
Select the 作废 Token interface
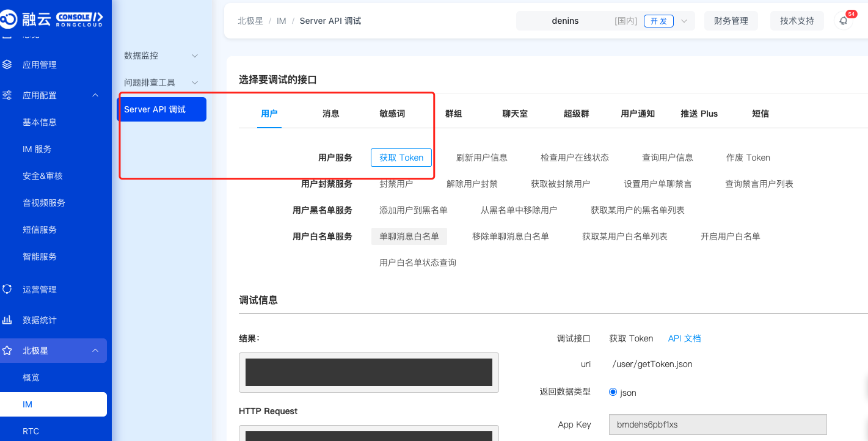tap(748, 158)
